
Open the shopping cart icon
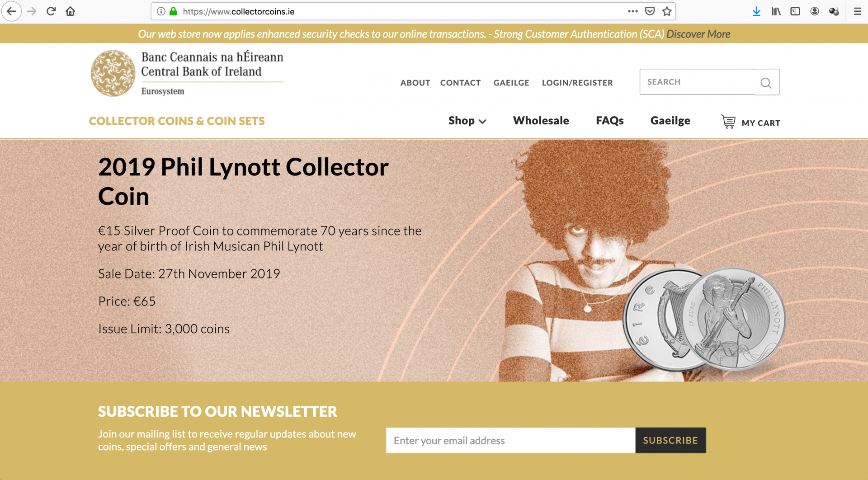point(728,122)
